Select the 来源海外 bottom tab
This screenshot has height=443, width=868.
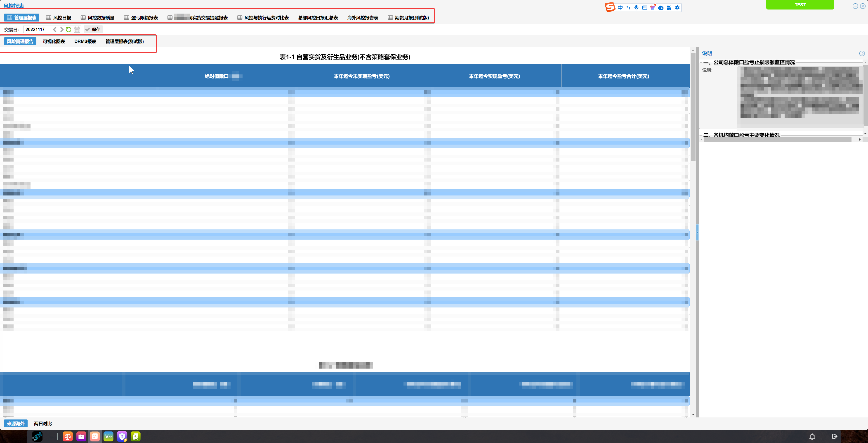[x=16, y=424]
